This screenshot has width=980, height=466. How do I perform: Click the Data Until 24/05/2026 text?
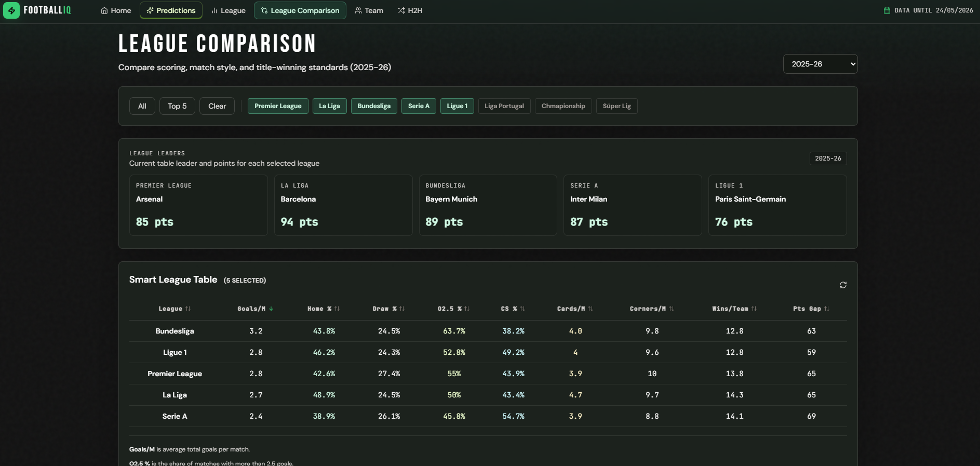click(x=934, y=10)
